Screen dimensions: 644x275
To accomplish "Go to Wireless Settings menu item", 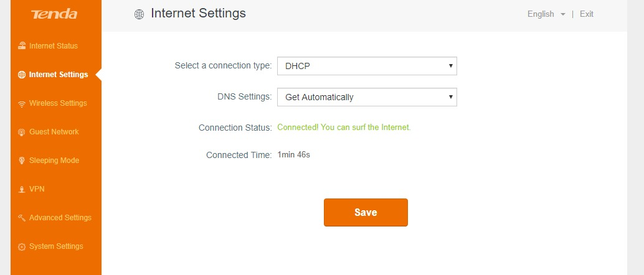I will (58, 103).
